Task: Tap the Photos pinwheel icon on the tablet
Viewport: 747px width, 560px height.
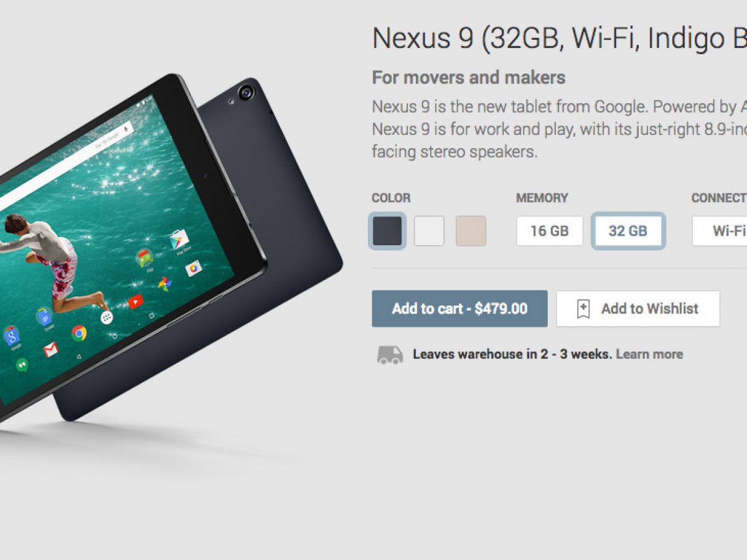Action: (x=165, y=284)
